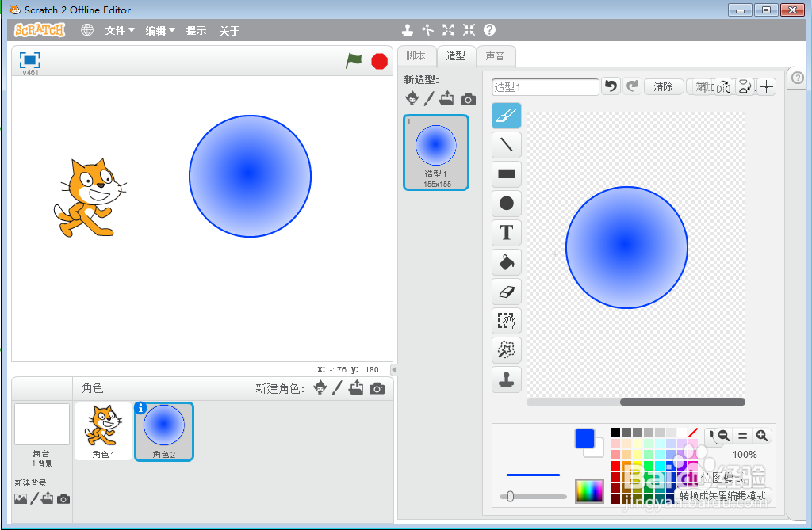Zoom in the paint canvas
Viewport: 812px width, 530px height.
tap(761, 436)
